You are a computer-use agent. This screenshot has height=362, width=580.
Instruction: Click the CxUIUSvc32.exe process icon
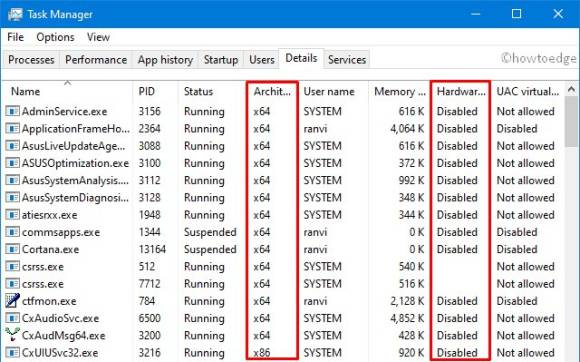pyautogui.click(x=12, y=352)
